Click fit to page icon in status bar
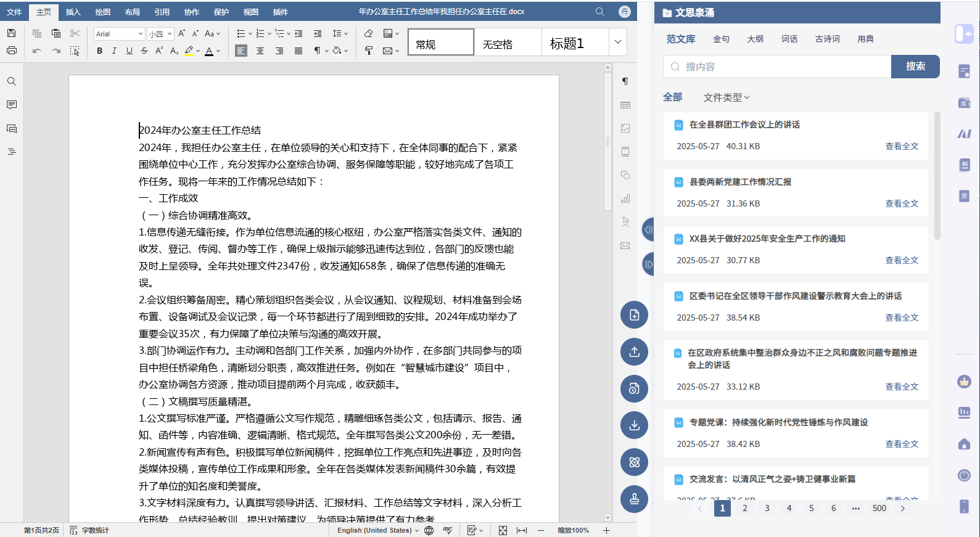Screen dimensions: 980x537 (503, 530)
